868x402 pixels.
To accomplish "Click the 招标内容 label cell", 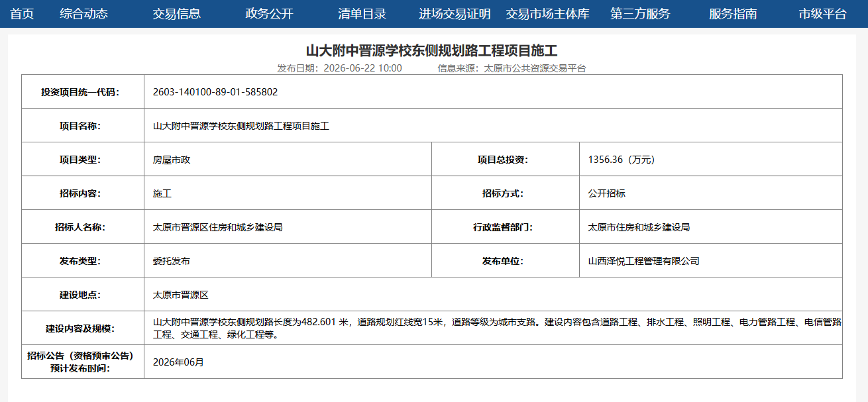I will (x=83, y=193).
